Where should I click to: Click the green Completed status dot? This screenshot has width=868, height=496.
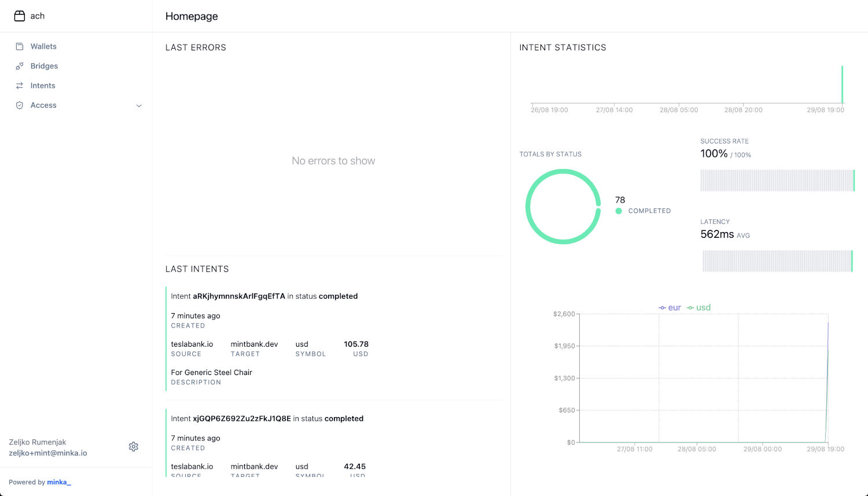(x=619, y=211)
